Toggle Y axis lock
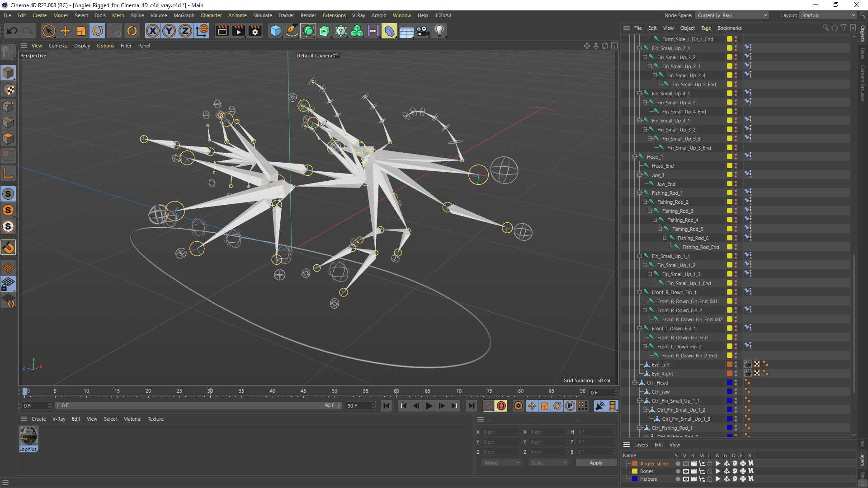The width and height of the screenshot is (868, 488). coord(169,31)
